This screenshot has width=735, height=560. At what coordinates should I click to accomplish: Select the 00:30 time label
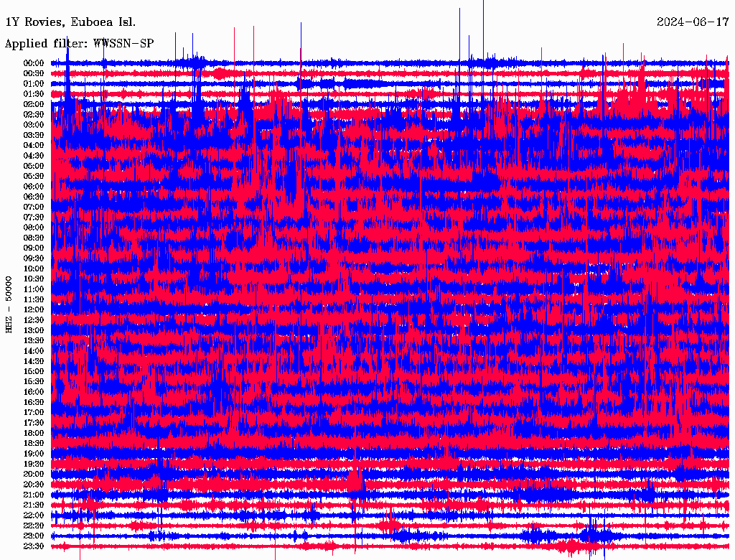(x=34, y=73)
